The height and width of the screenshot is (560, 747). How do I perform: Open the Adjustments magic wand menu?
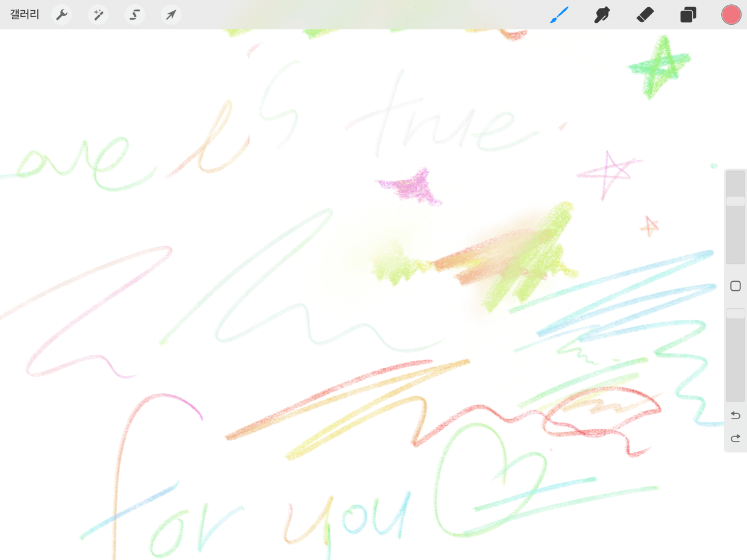click(98, 14)
